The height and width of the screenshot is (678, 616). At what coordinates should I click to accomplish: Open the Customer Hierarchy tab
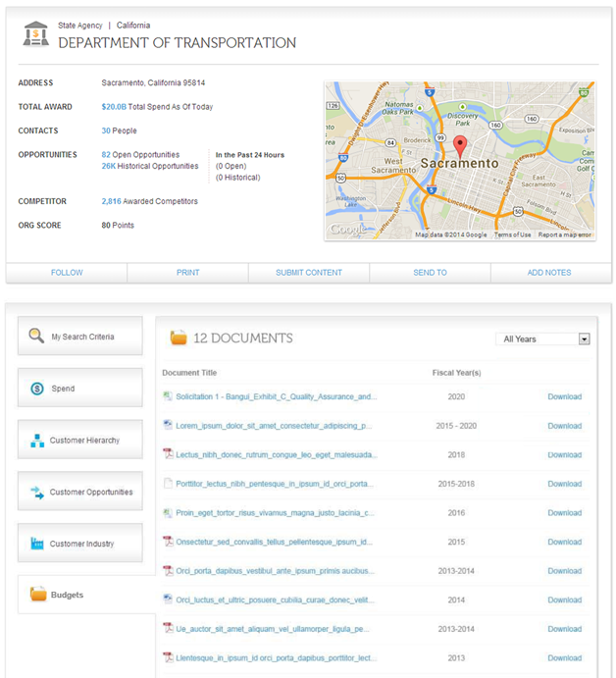tap(80, 440)
